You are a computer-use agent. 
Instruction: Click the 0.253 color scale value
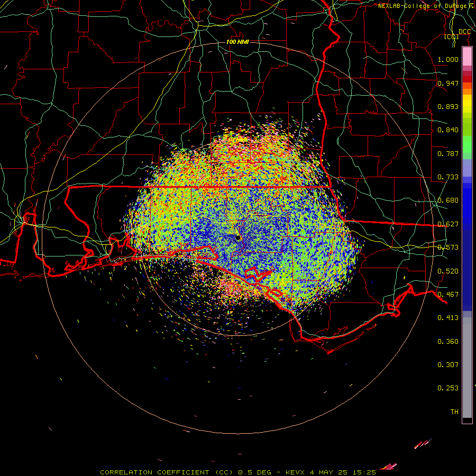click(x=448, y=388)
